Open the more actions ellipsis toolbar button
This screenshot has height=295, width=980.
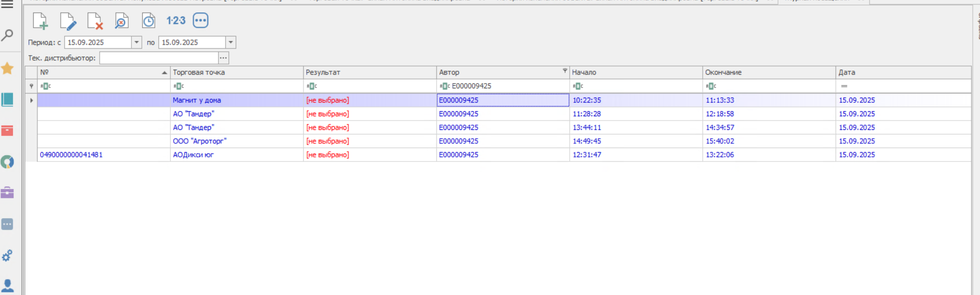tap(200, 20)
